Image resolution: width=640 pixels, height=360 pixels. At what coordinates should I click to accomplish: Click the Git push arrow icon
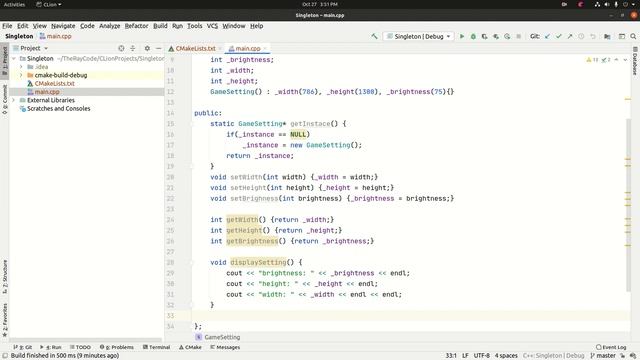click(x=570, y=36)
